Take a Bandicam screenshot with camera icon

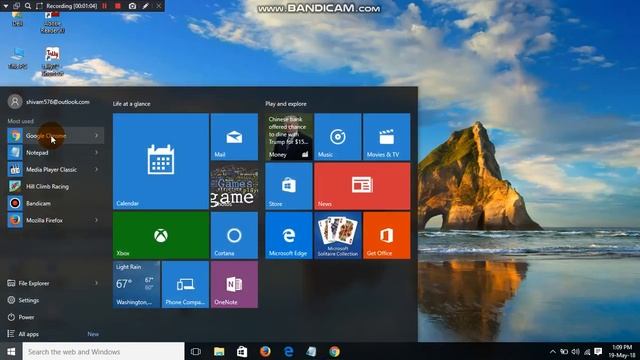coord(132,6)
